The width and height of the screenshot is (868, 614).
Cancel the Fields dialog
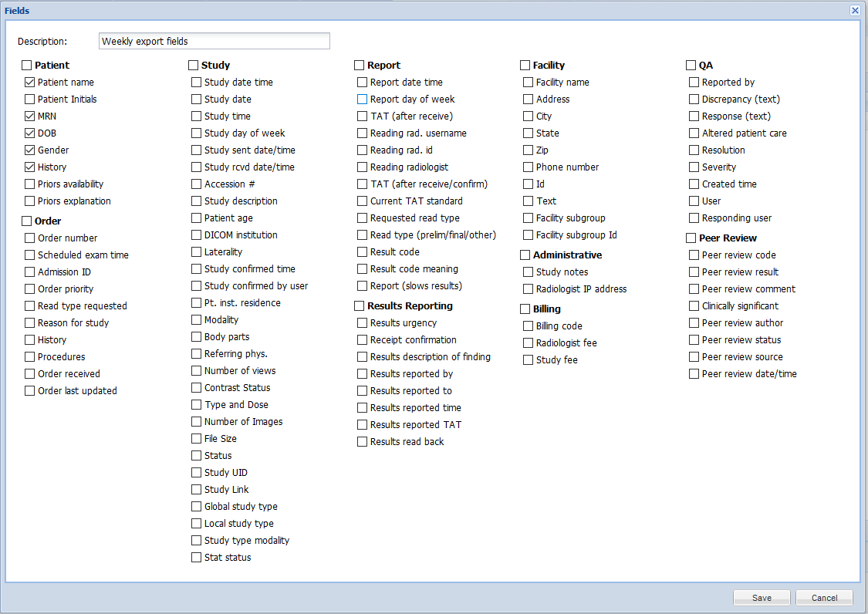tap(824, 598)
